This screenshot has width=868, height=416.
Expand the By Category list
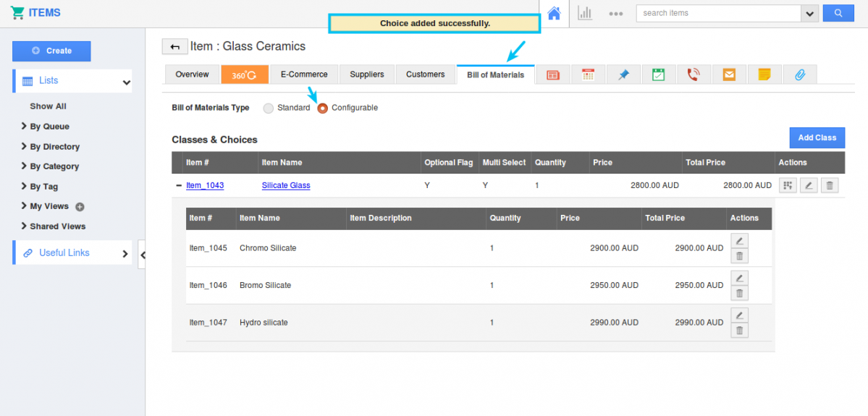[x=54, y=166]
